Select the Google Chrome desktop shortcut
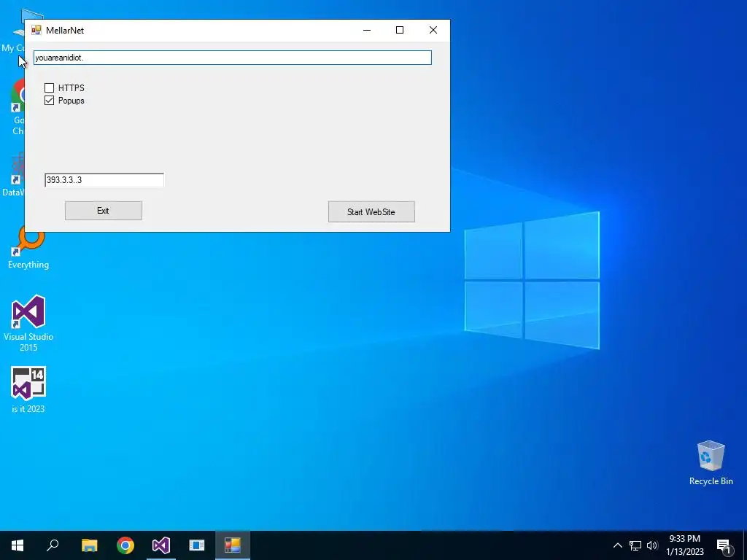The width and height of the screenshot is (747, 560). 18,107
